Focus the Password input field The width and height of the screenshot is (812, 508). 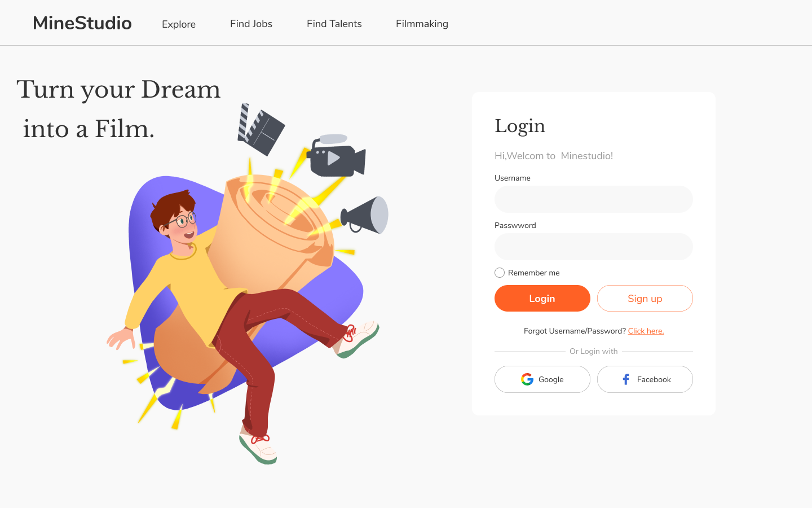pos(594,247)
